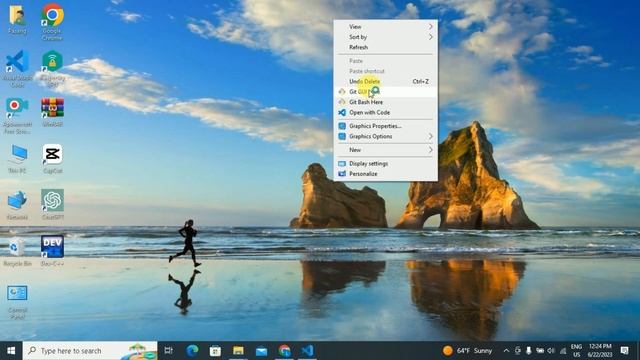
Task: Open File Explorer from the taskbar
Action: (x=238, y=351)
